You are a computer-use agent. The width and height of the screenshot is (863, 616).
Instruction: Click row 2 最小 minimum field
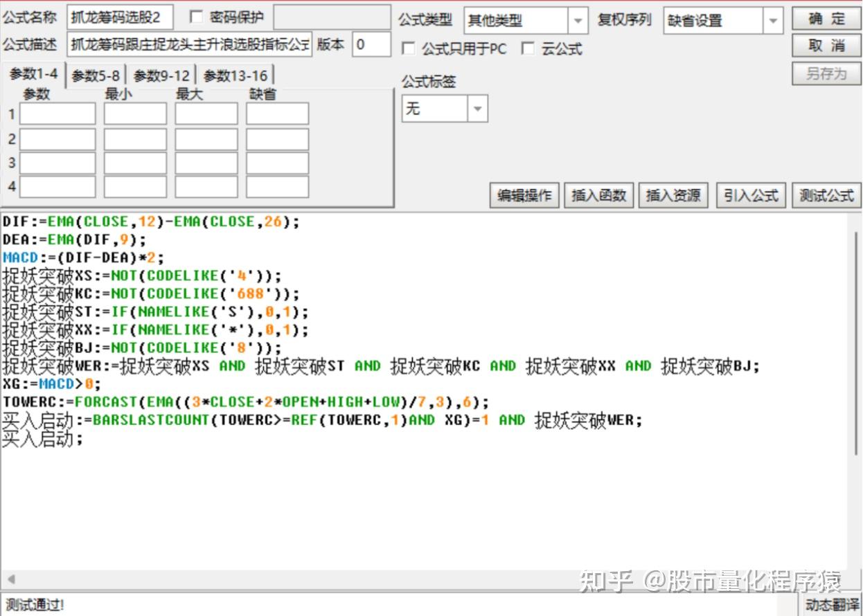coord(135,139)
